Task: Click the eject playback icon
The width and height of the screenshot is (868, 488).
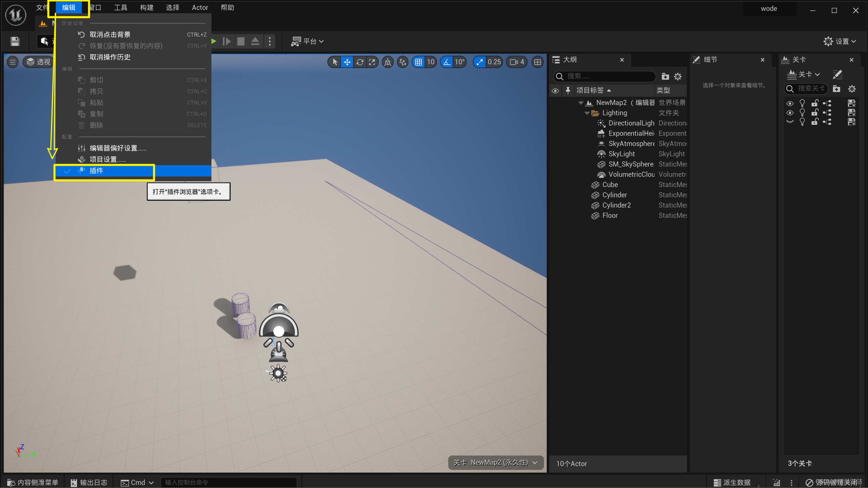Action: pos(255,41)
